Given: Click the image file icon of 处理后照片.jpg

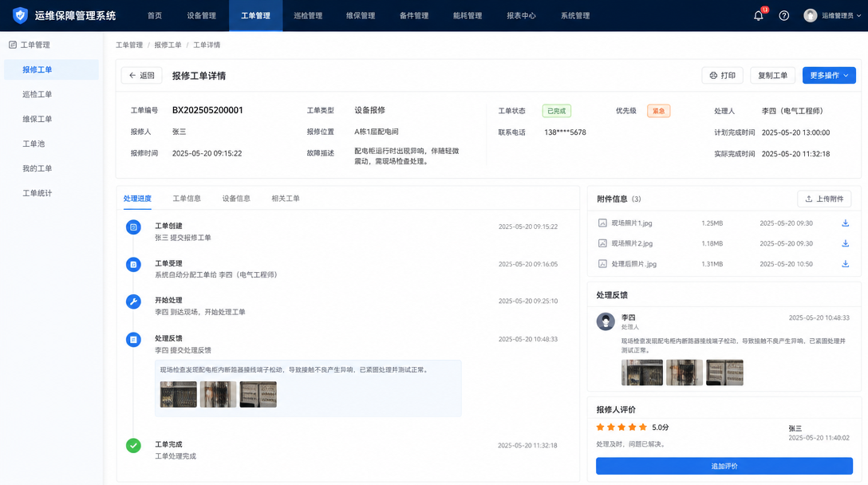Looking at the screenshot, I should (x=602, y=264).
